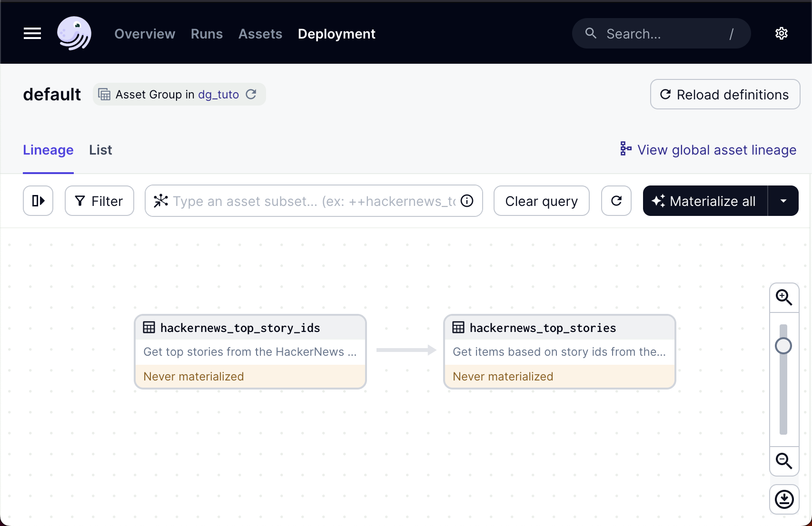This screenshot has width=812, height=526.
Task: Open the Filter options
Action: coord(99,201)
